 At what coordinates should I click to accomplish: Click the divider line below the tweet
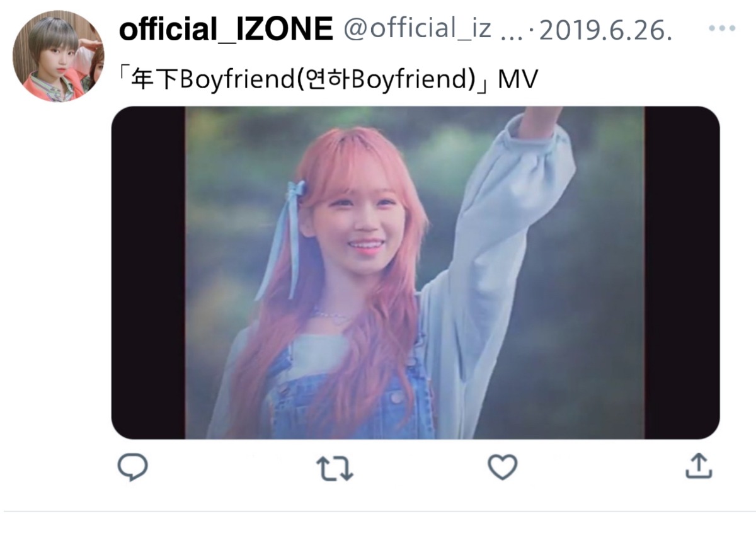[378, 511]
